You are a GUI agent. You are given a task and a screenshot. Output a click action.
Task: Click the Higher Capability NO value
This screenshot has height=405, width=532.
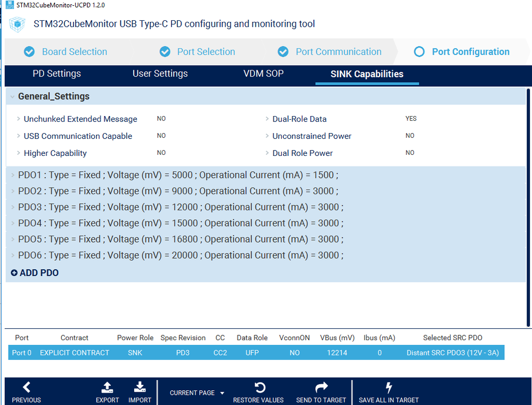[161, 153]
